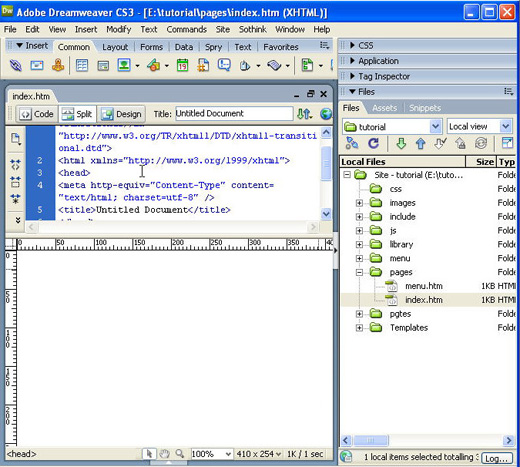This screenshot has width=520, height=467.
Task: Click the Title text field
Action: point(234,114)
